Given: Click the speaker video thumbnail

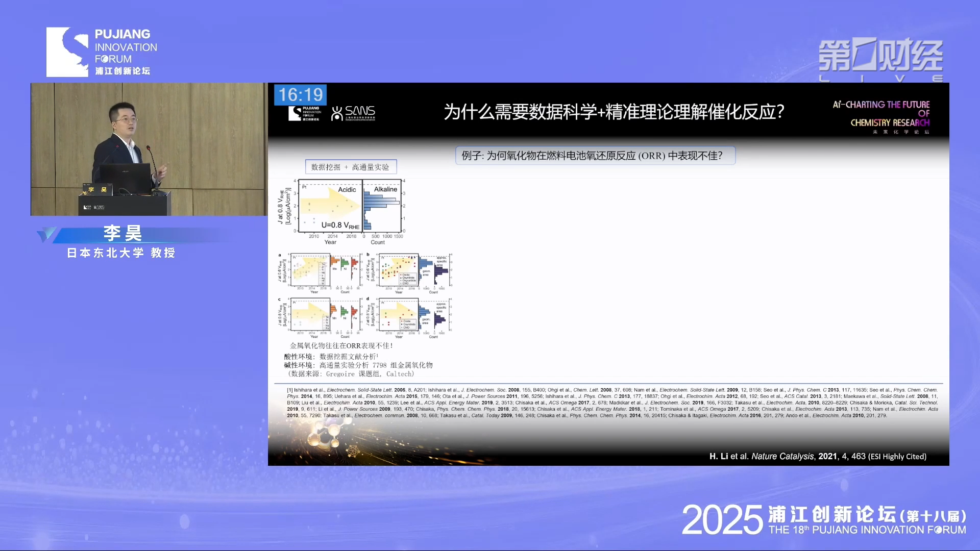Looking at the screenshot, I should coord(149,149).
